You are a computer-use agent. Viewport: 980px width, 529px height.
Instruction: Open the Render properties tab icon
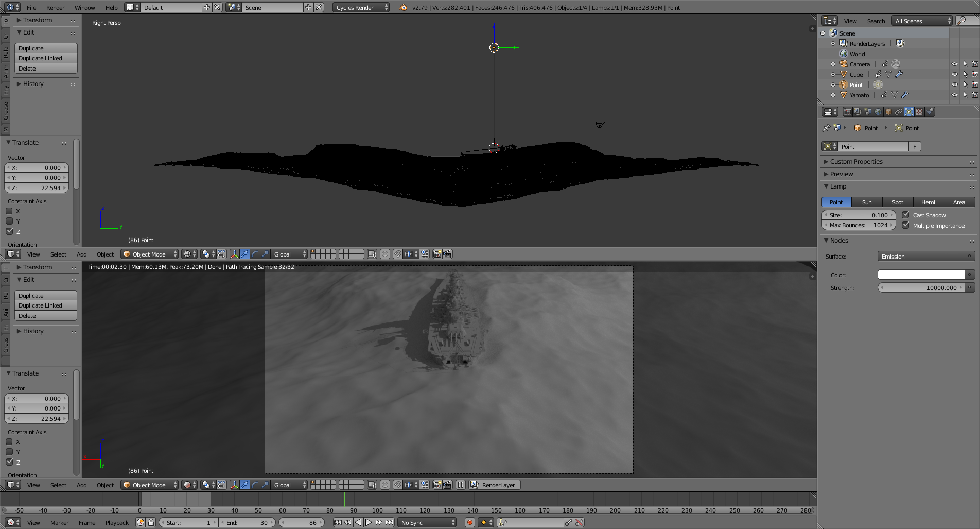pos(847,112)
